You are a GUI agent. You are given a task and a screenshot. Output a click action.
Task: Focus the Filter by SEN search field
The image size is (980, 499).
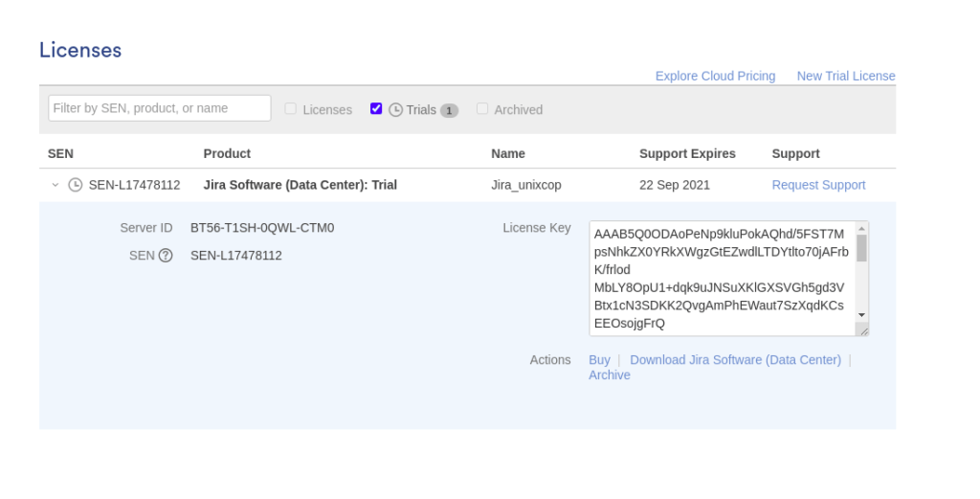(x=160, y=108)
